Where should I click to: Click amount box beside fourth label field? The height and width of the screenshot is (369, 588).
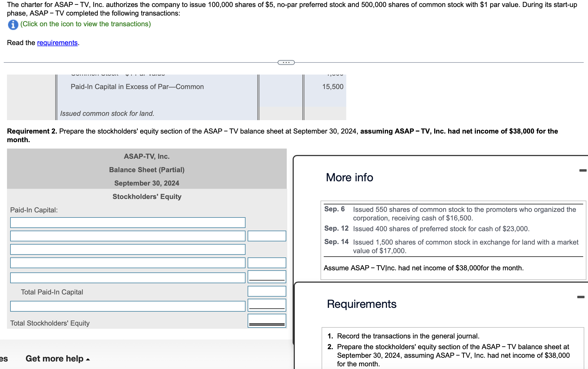(267, 263)
